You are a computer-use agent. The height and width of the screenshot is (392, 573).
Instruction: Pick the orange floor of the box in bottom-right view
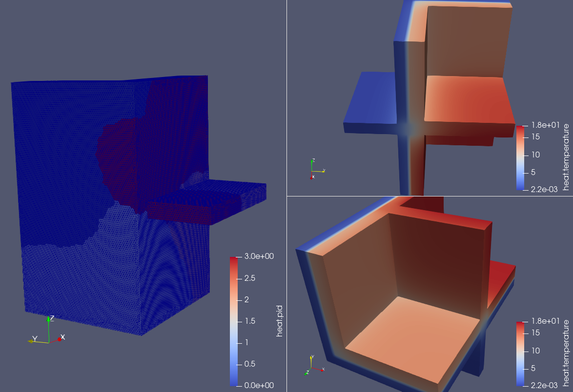[415, 336]
